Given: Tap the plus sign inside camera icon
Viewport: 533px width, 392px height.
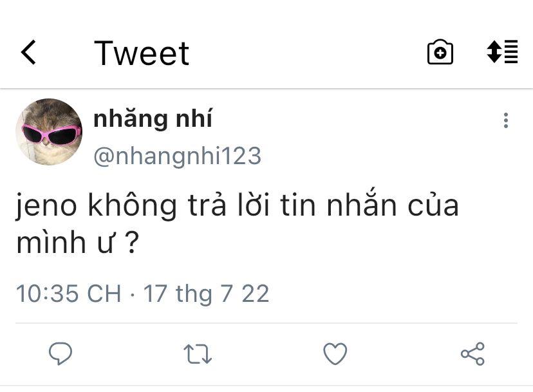Looking at the screenshot, I should (x=440, y=53).
